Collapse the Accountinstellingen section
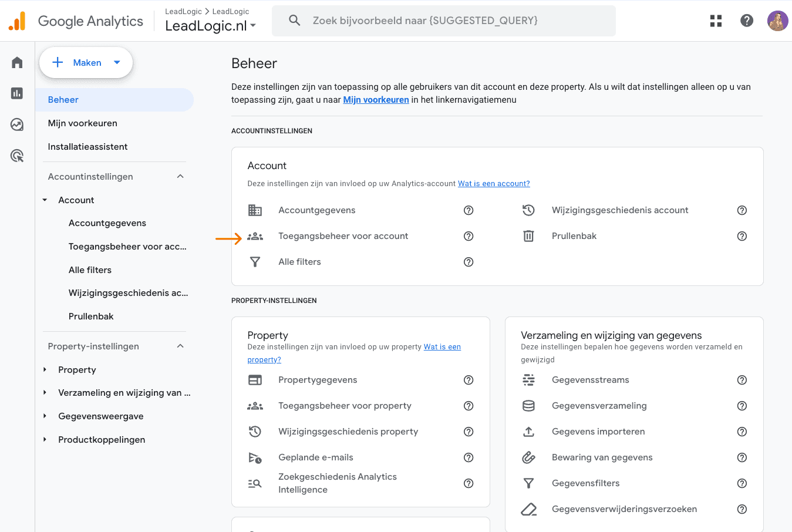 point(180,177)
